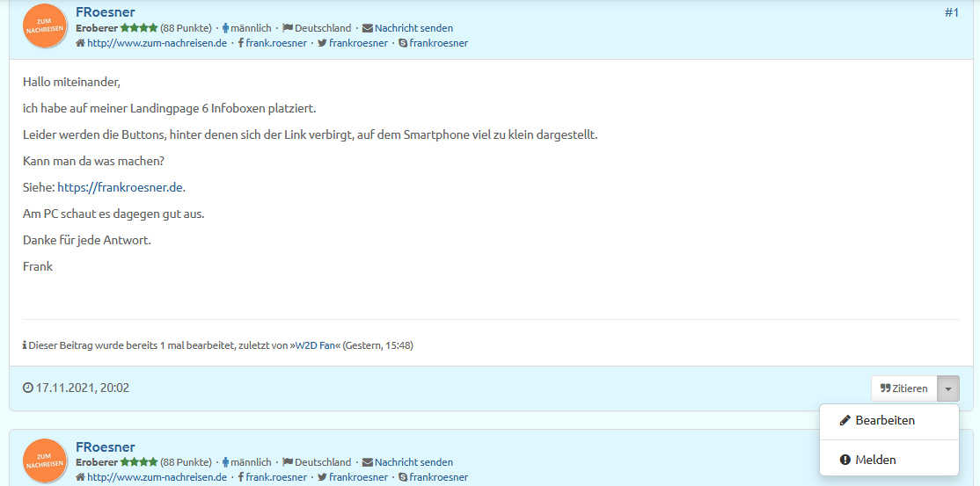
Task: Click signature text 'Frank'
Action: (38, 267)
